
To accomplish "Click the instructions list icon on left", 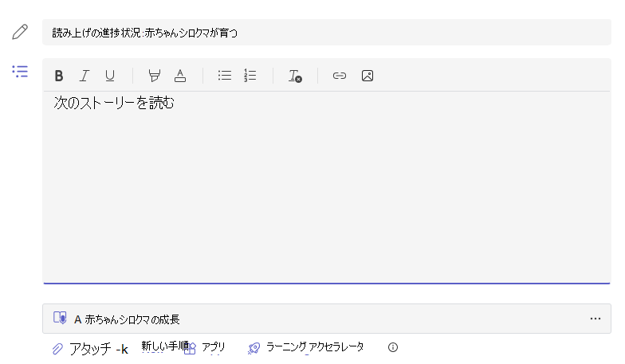I will [20, 72].
